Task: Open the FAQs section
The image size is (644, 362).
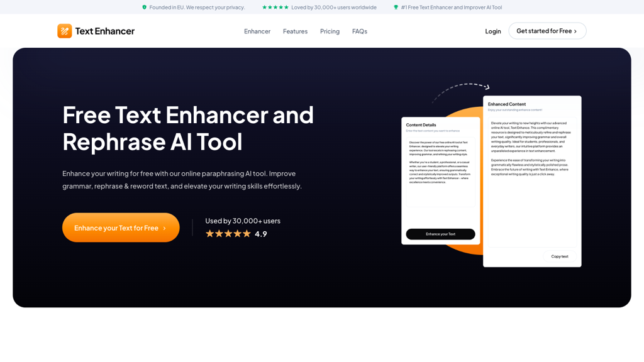Action: click(x=359, y=31)
